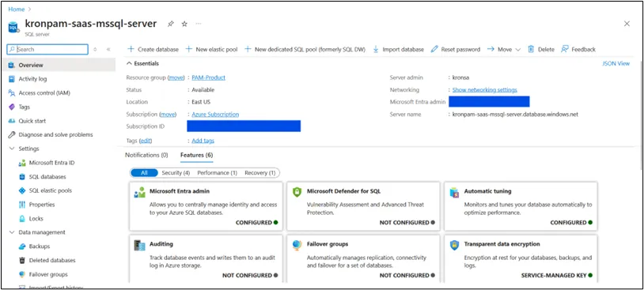
Task: Click the Azure Subscription link
Action: [215, 114]
